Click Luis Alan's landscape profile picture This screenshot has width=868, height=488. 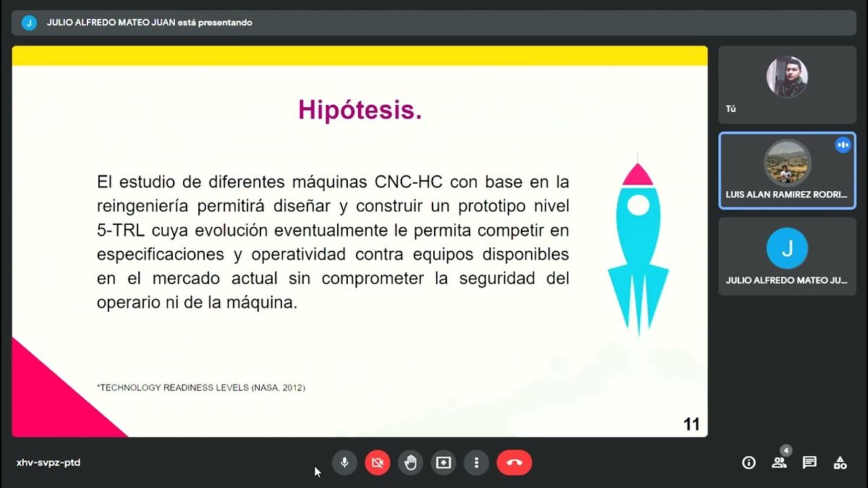point(787,163)
